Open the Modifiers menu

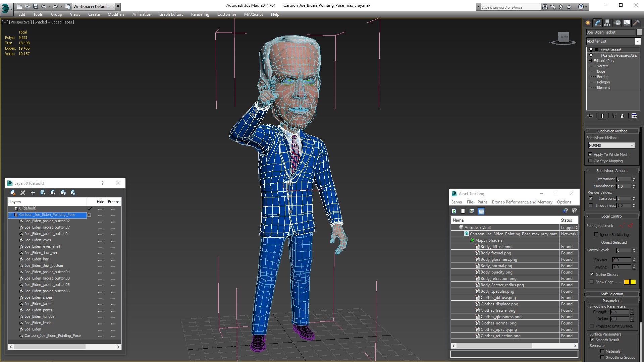tap(116, 14)
